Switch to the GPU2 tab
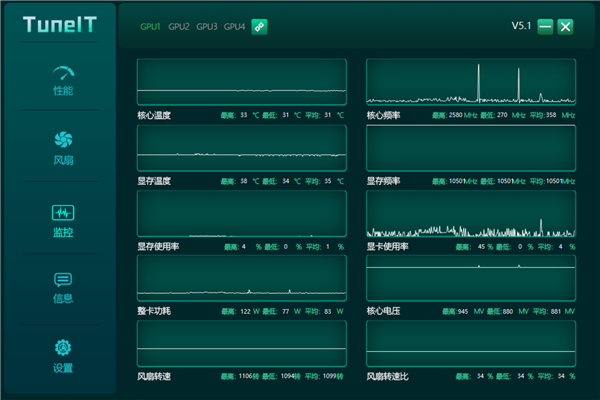This screenshot has width=600, height=400. pyautogui.click(x=178, y=26)
